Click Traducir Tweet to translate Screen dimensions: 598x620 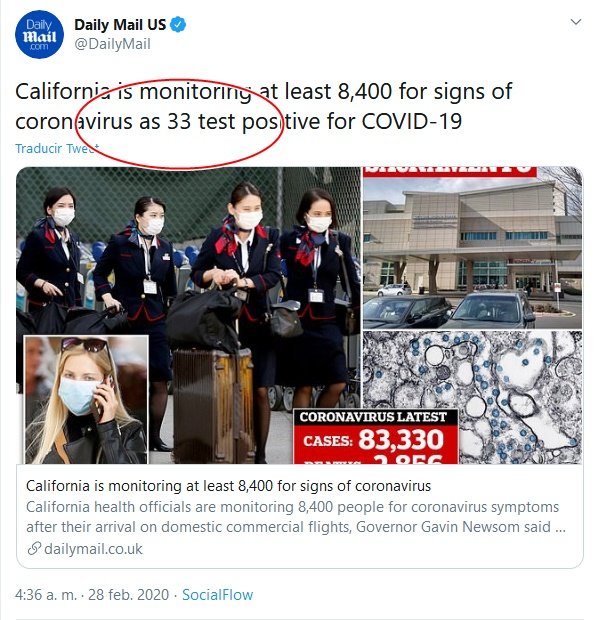click(57, 149)
